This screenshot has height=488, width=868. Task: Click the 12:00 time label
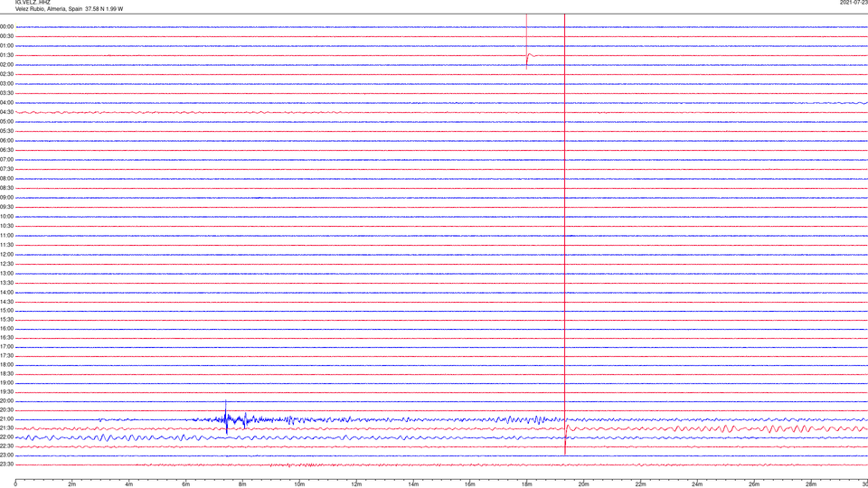click(6, 255)
